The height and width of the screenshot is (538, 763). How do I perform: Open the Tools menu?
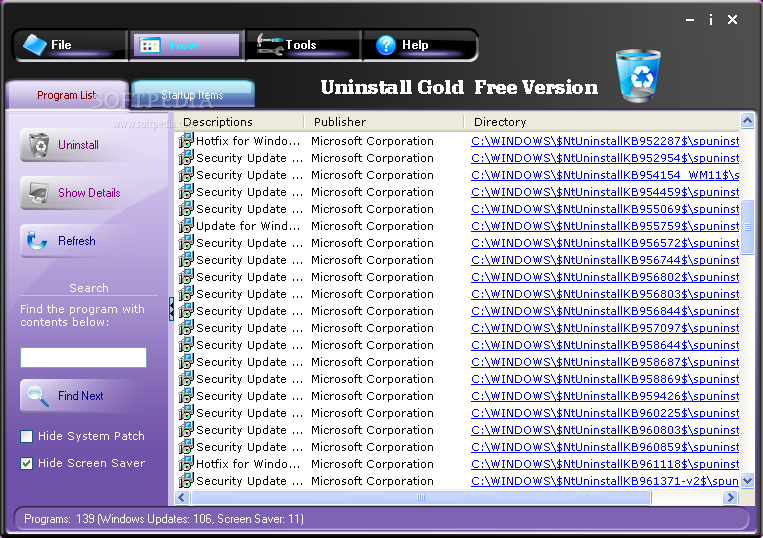(303, 45)
